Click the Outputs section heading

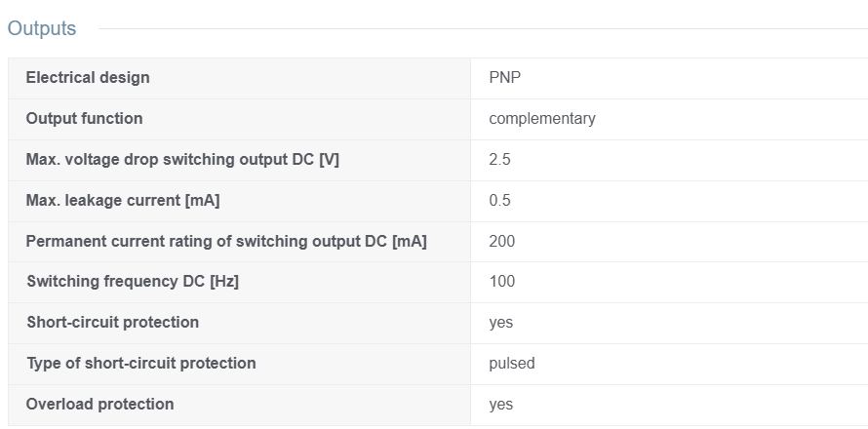coord(42,28)
